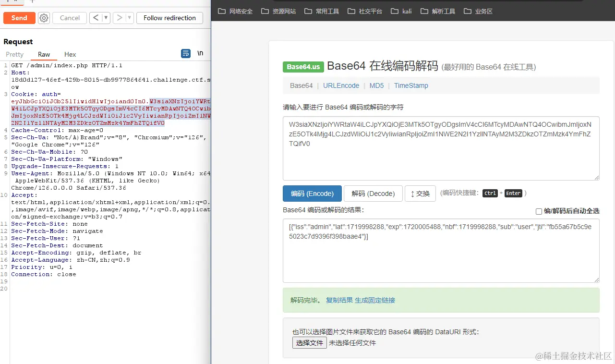Open the 资源网站 bookmark folder

[x=278, y=11]
